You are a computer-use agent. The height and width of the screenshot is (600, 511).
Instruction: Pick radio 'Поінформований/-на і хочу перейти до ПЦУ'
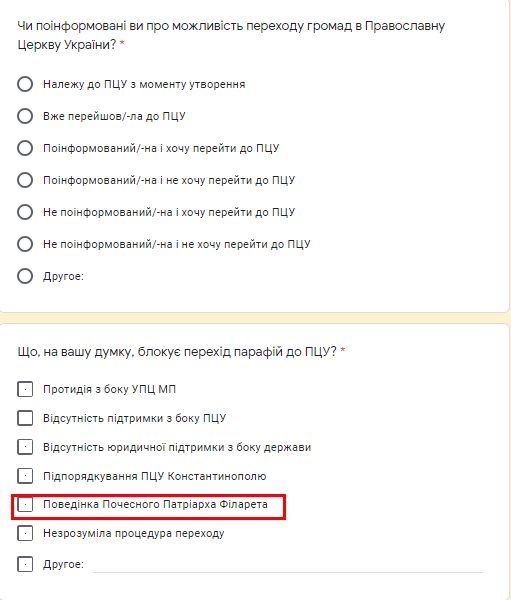(25, 148)
